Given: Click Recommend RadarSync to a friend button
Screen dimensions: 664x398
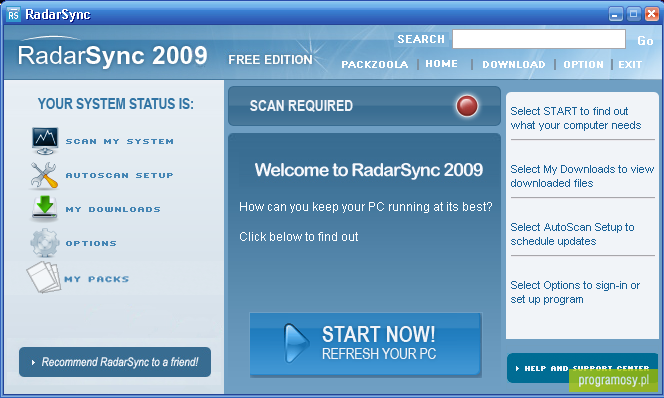Looking at the screenshot, I should point(115,362).
